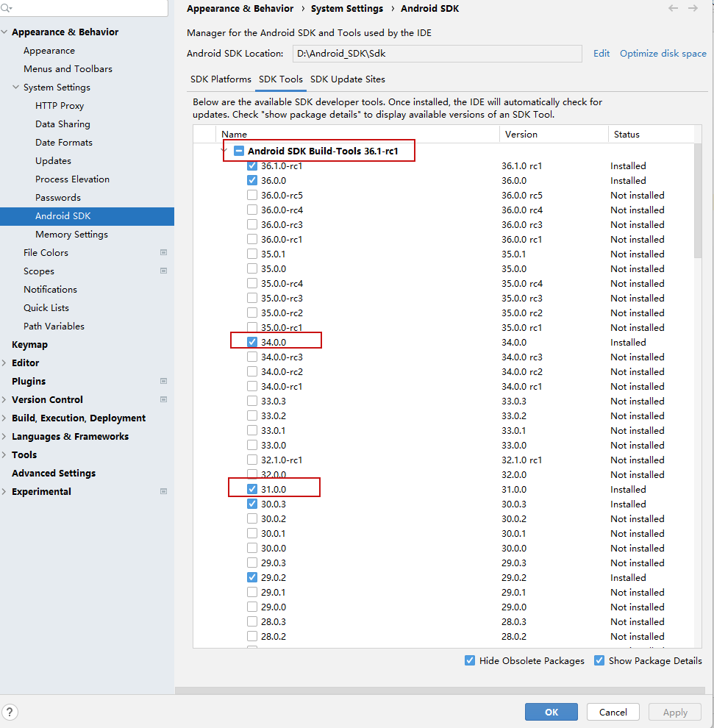Viewport: 714px width, 728px height.
Task: Open the help question mark button
Action: pos(10,712)
